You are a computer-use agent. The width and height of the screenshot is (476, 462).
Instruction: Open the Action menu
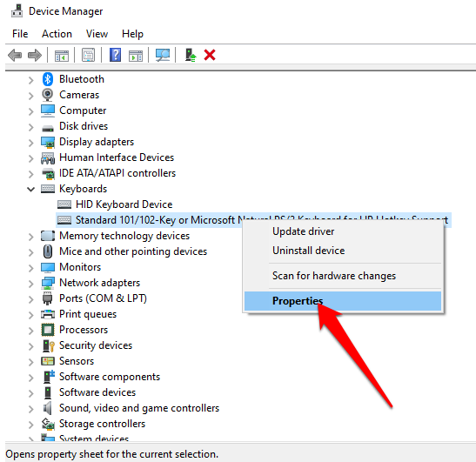coord(57,34)
